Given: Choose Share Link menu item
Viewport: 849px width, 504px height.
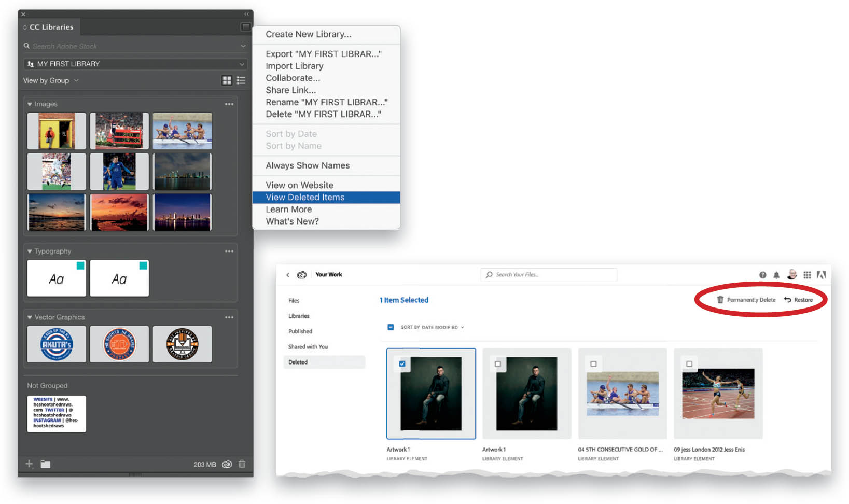Looking at the screenshot, I should click(x=326, y=90).
